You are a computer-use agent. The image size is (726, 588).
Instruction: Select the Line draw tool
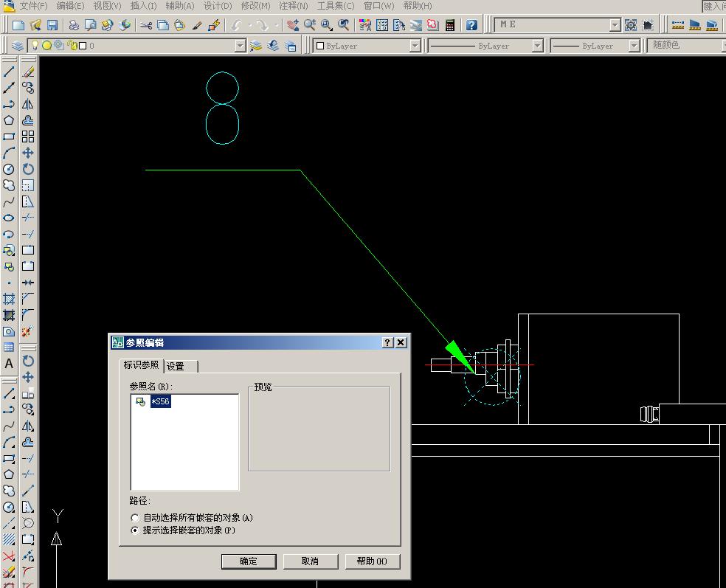point(9,72)
